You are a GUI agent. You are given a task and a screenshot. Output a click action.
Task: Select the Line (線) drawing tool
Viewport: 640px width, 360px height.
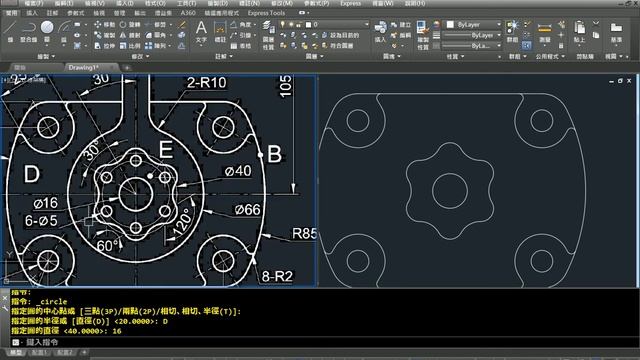(10, 31)
